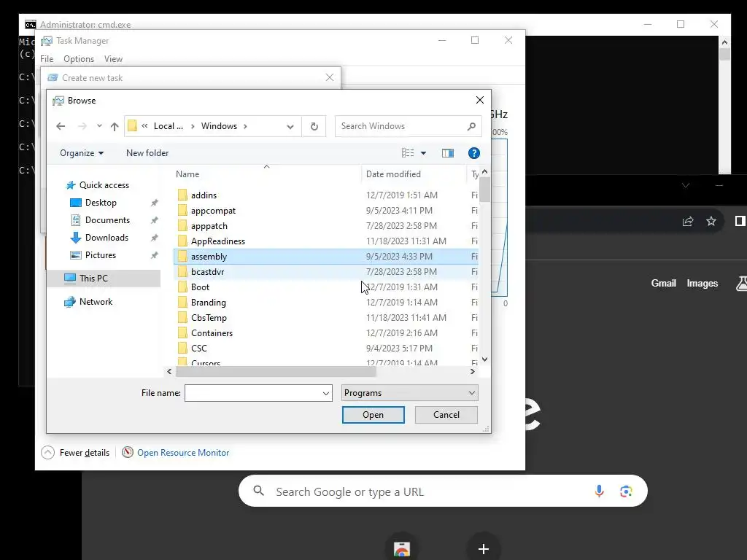Share this page in Chrome
This screenshot has width=747, height=560.
coord(688,221)
